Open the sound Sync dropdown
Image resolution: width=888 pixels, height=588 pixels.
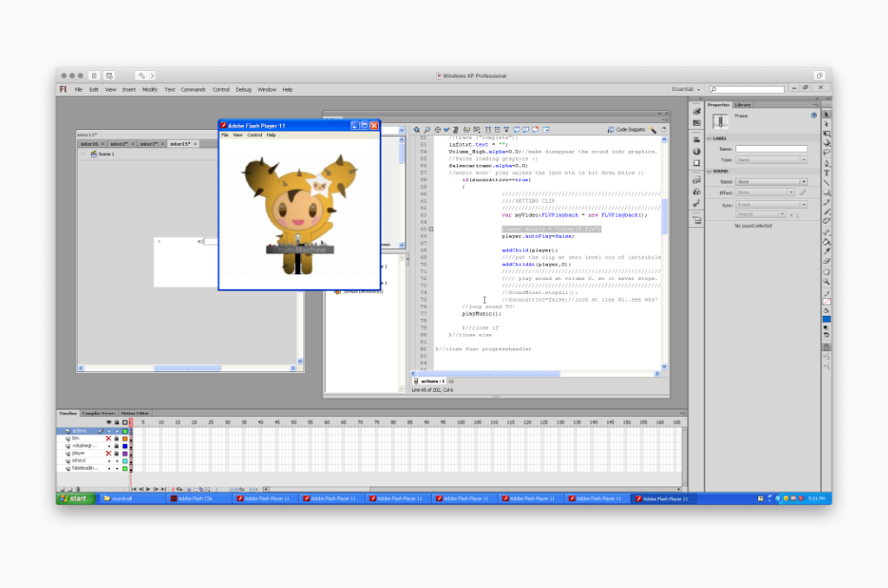pos(771,205)
